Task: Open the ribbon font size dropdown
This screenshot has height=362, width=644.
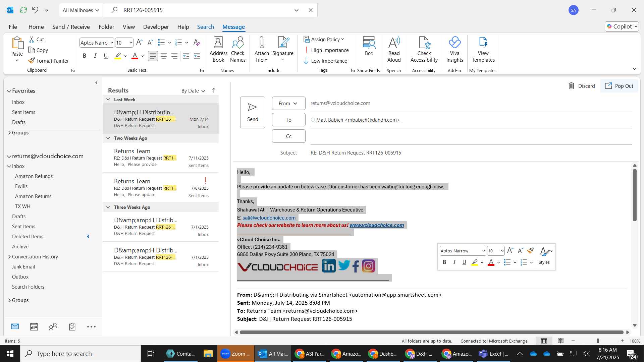Action: pos(131,43)
